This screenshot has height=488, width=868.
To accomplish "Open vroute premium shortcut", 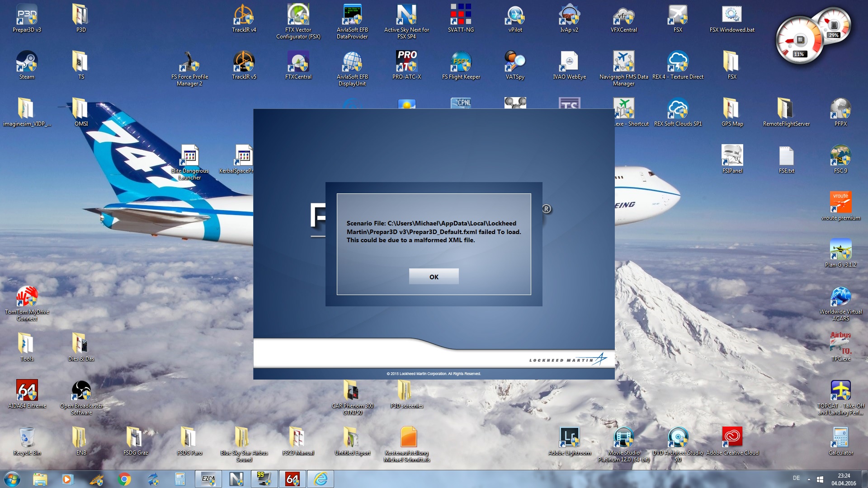I will click(840, 206).
